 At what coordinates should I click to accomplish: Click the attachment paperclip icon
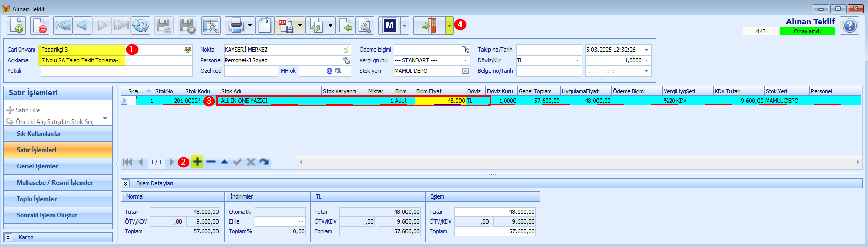coord(265,26)
